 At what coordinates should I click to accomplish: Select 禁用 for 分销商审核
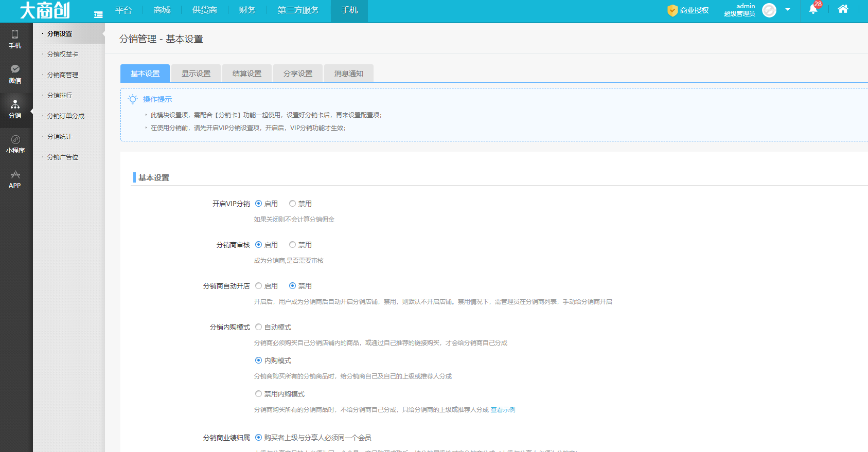(293, 245)
